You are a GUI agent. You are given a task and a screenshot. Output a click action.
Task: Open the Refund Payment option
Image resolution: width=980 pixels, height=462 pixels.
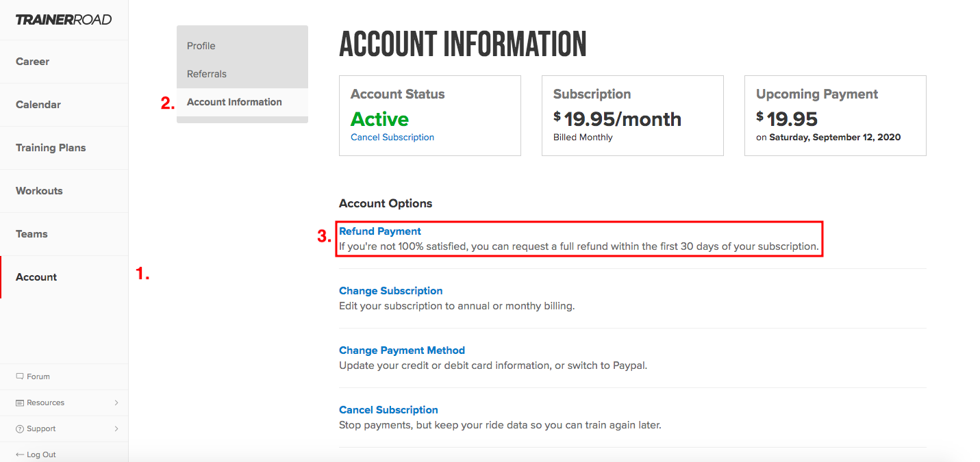380,231
